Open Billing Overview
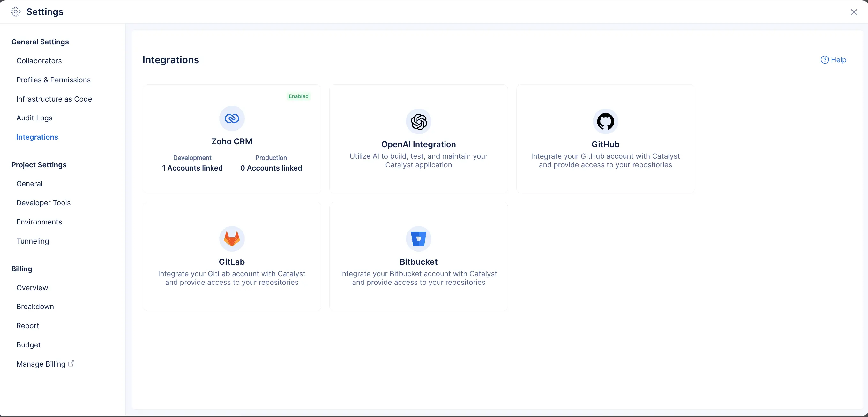 tap(32, 288)
